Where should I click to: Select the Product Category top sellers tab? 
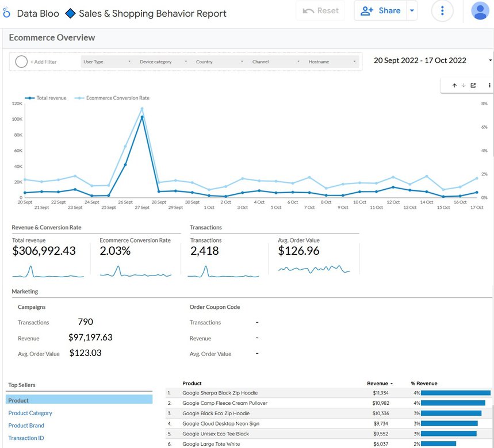point(30,413)
